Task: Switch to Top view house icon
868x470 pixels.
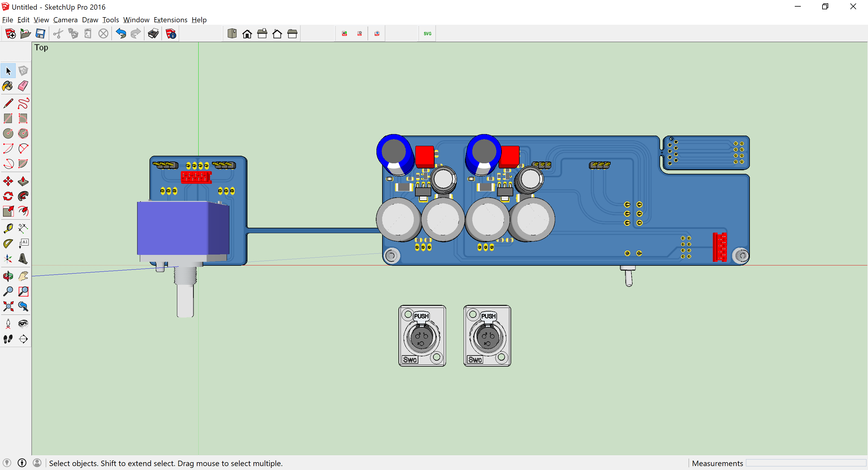Action: click(247, 34)
